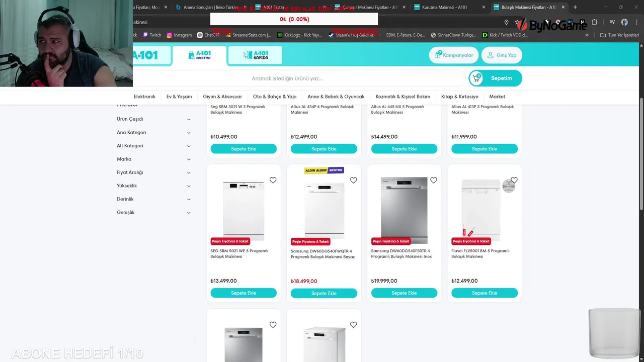Open Samsung DW60DG540FSRTR Inox product image
This screenshot has height=362, width=644.
pyautogui.click(x=404, y=210)
